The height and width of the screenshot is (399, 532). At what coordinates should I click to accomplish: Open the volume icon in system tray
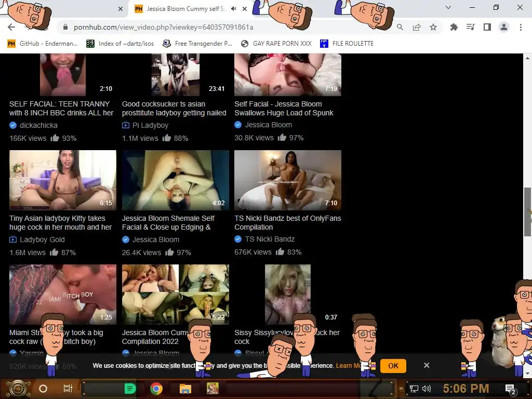click(x=426, y=389)
